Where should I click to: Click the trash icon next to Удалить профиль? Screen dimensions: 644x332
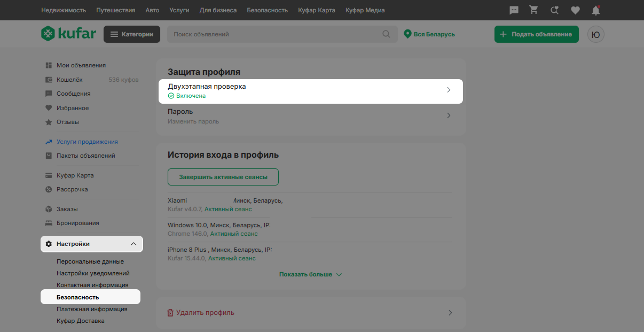pyautogui.click(x=170, y=313)
